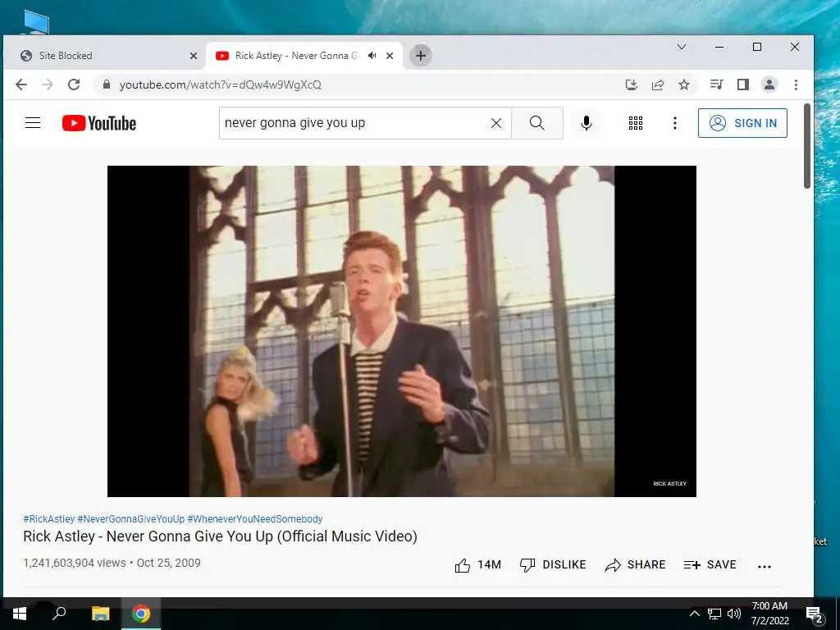Viewport: 840px width, 630px height.
Task: Click the SIGN IN button
Action: 742,123
